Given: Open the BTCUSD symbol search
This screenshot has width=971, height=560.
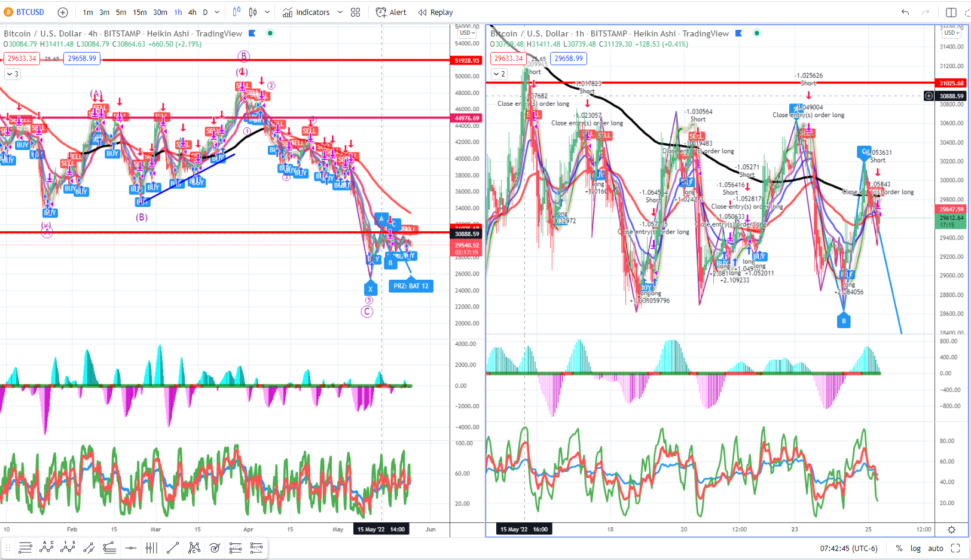Looking at the screenshot, I should pos(25,12).
